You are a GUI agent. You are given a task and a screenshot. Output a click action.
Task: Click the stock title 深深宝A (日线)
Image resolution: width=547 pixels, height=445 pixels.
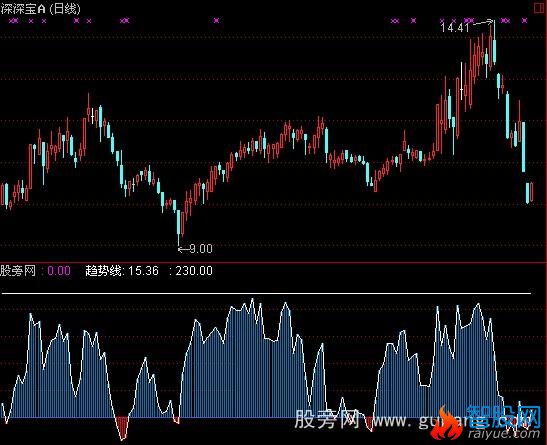click(40, 9)
